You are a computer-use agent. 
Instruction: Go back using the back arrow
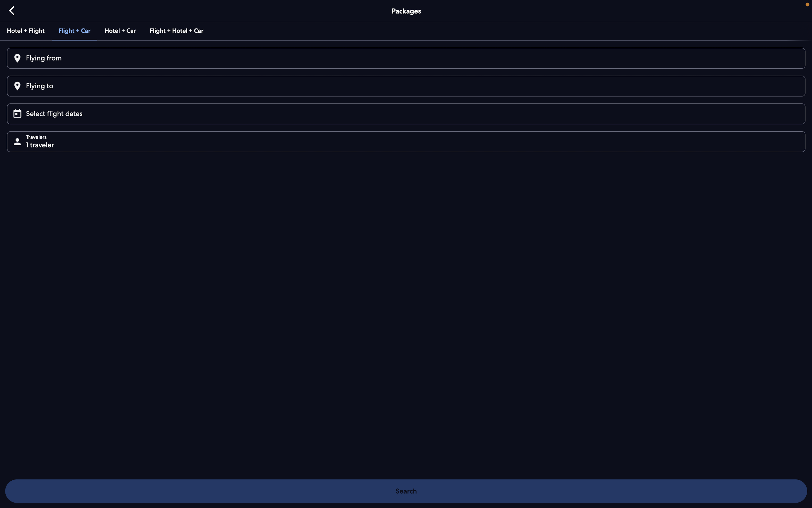click(x=12, y=11)
